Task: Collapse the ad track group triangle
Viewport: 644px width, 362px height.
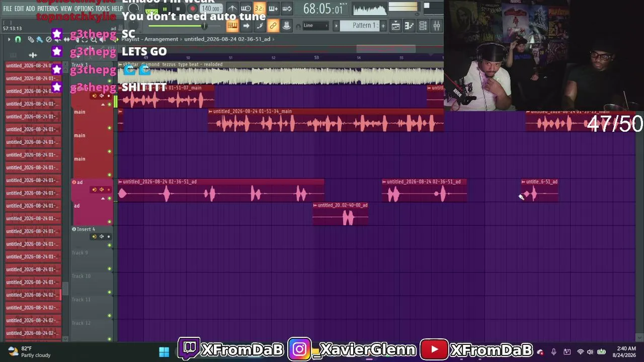Action: 103,199
